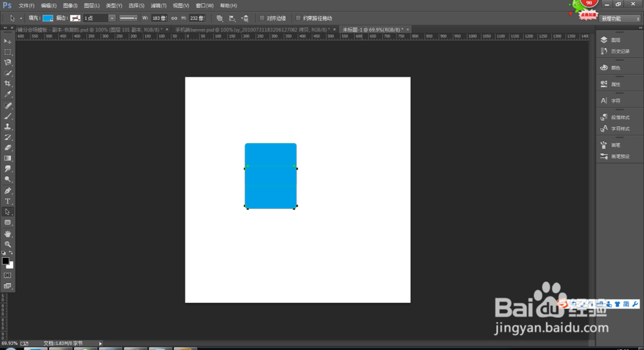The image size is (644, 350).
Task: Open the blue fill color swatch
Action: coord(48,18)
